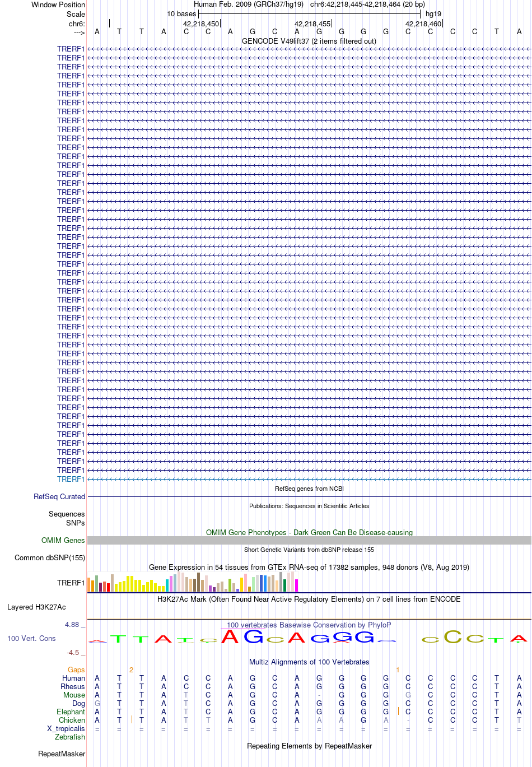Click the TRERF1 GTEx expression bar chart
The width and height of the screenshot is (532, 767).
click(193, 582)
